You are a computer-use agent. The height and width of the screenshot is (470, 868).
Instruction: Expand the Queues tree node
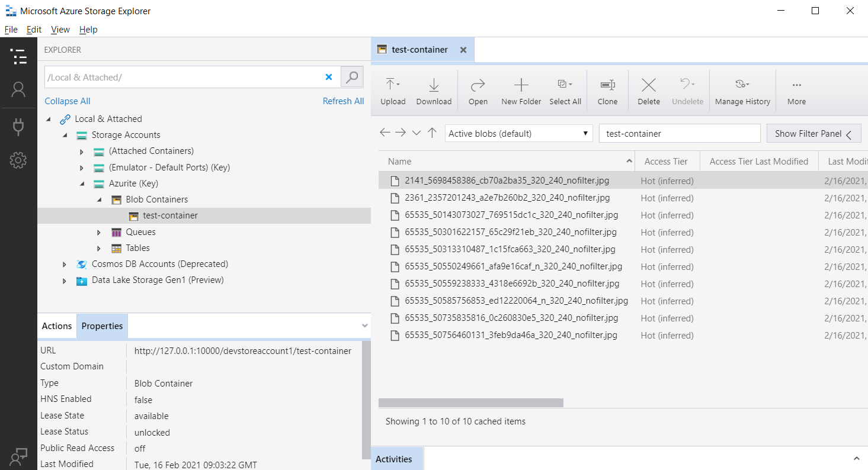click(99, 233)
